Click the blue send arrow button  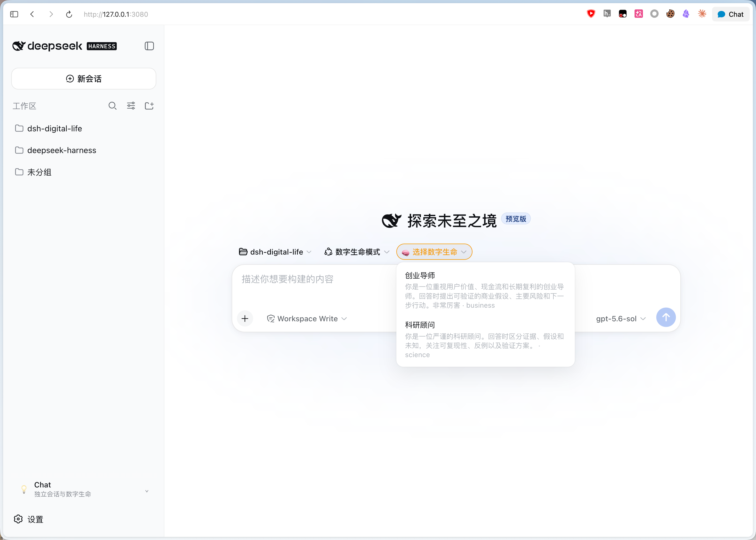[x=666, y=317]
